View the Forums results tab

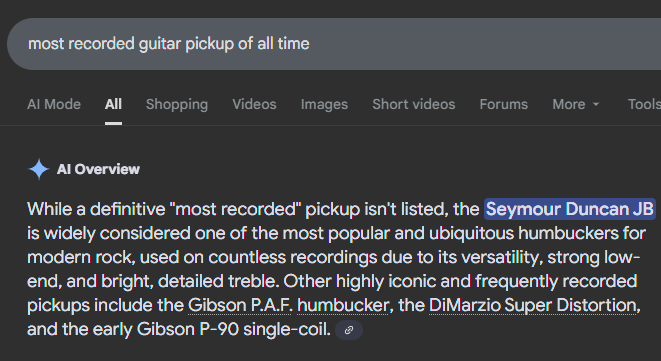point(503,104)
